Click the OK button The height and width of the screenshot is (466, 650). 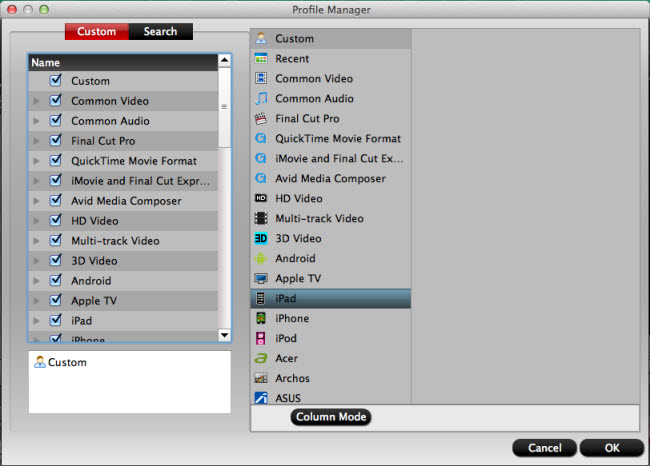tap(612, 448)
